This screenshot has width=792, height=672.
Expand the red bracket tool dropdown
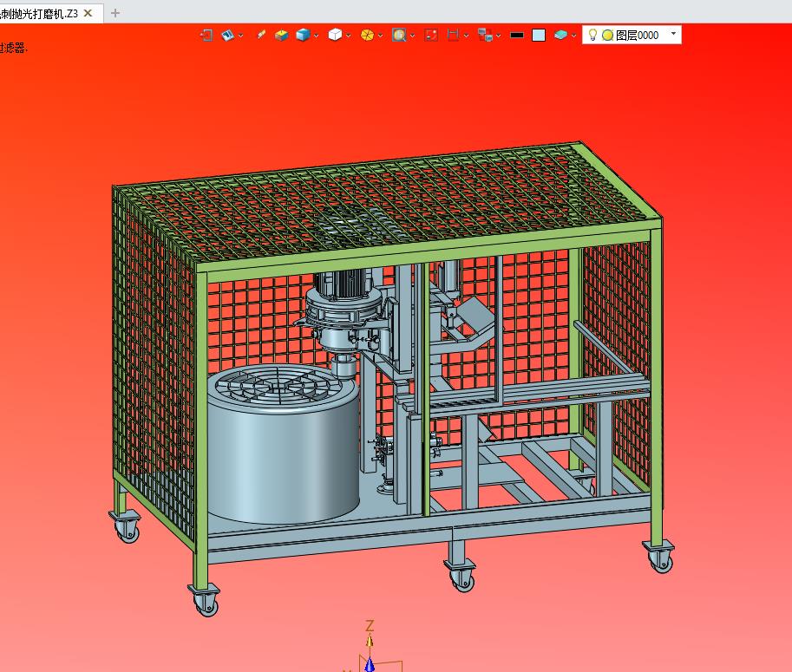pos(466,36)
